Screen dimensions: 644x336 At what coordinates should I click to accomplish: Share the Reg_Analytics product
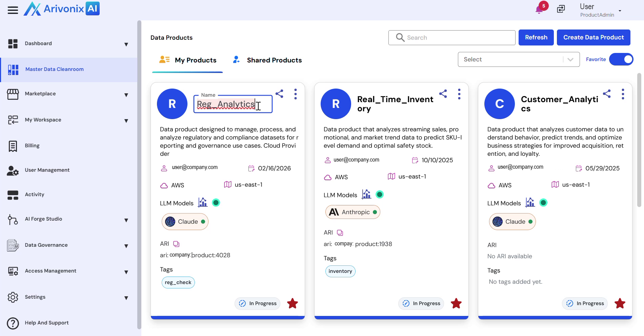click(x=279, y=94)
